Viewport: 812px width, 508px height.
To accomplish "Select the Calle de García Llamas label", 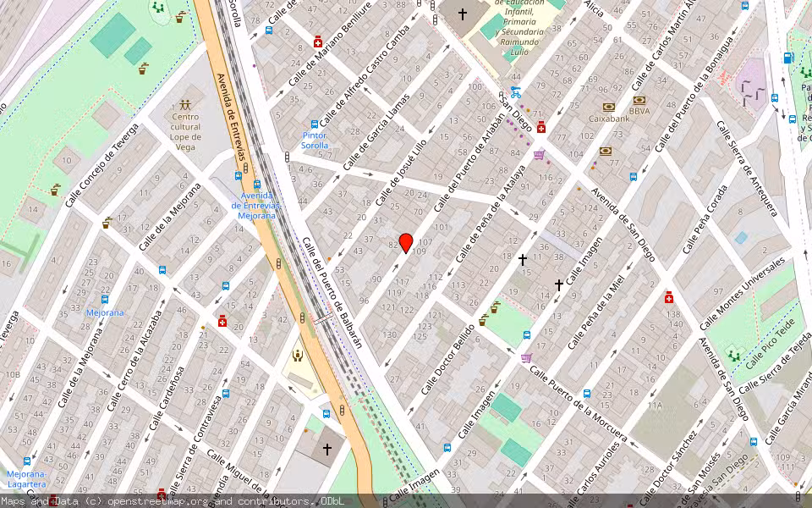I will point(376,132).
